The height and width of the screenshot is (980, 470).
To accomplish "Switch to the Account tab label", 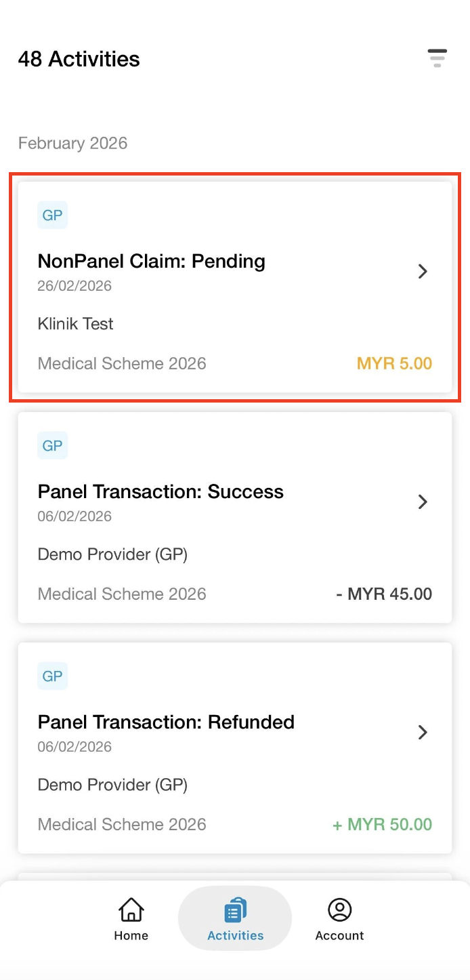I will [x=339, y=935].
